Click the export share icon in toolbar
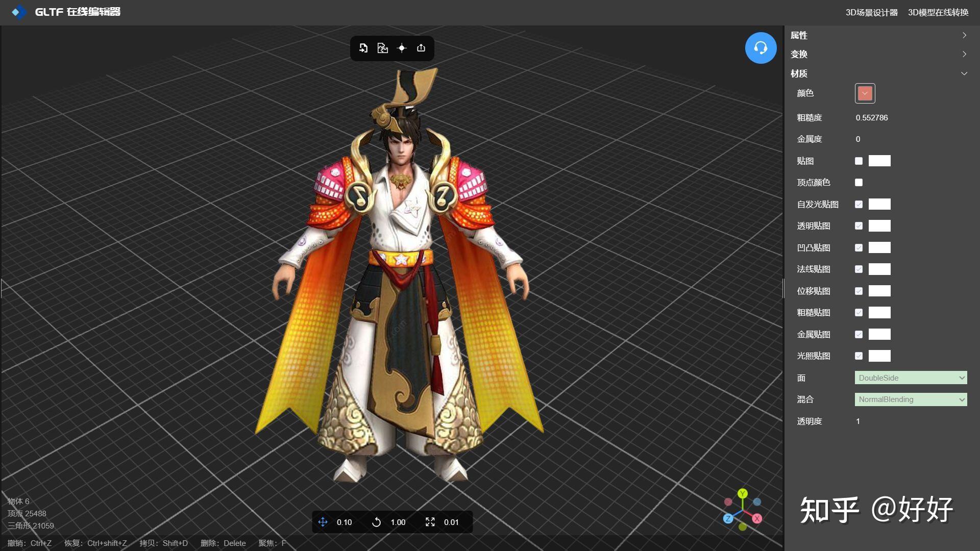This screenshot has height=551, width=980. [421, 48]
